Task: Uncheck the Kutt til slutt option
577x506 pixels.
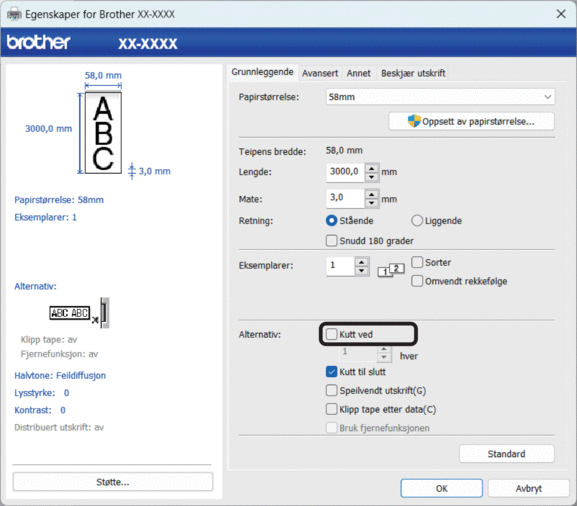Action: point(332,372)
